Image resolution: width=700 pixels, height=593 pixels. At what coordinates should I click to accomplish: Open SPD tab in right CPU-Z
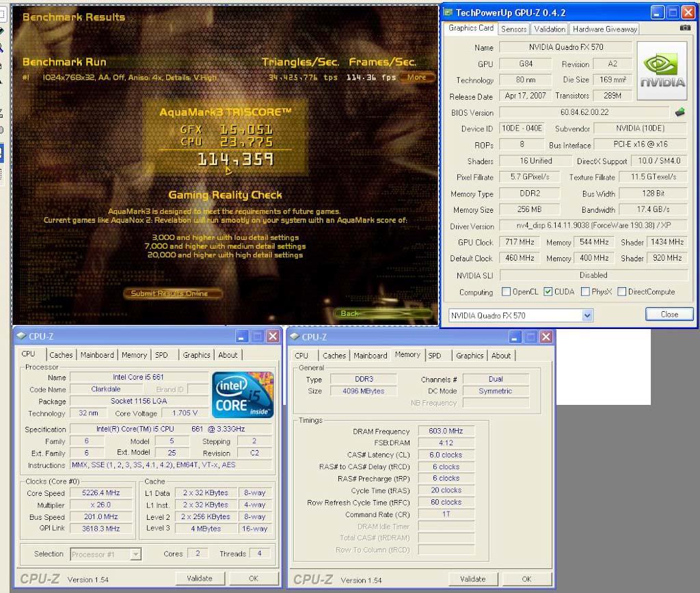(x=434, y=356)
